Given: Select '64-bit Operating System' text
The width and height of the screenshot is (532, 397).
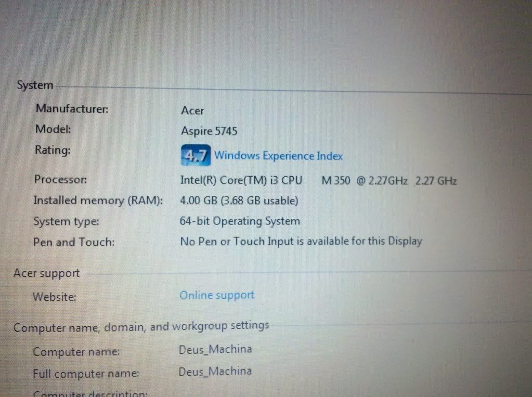Looking at the screenshot, I should [240, 221].
